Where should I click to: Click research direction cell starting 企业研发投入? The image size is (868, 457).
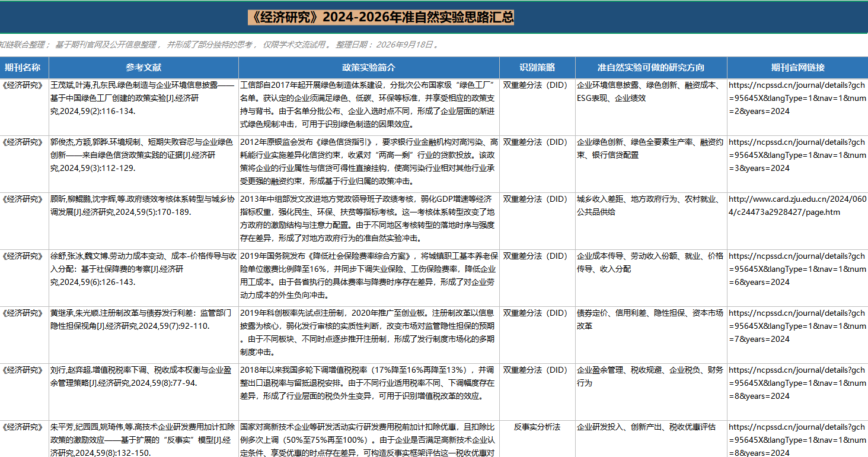(651, 439)
